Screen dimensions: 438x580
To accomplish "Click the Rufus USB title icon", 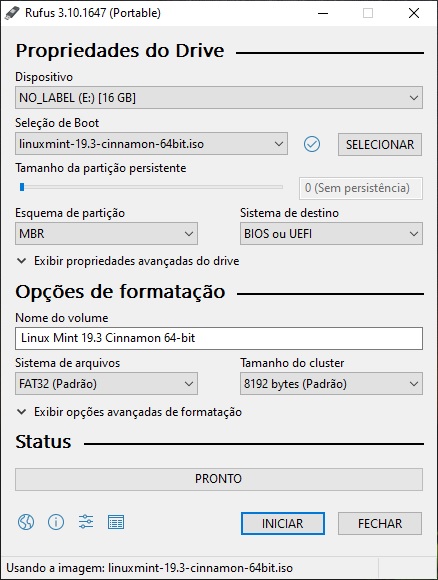I will click(x=12, y=13).
